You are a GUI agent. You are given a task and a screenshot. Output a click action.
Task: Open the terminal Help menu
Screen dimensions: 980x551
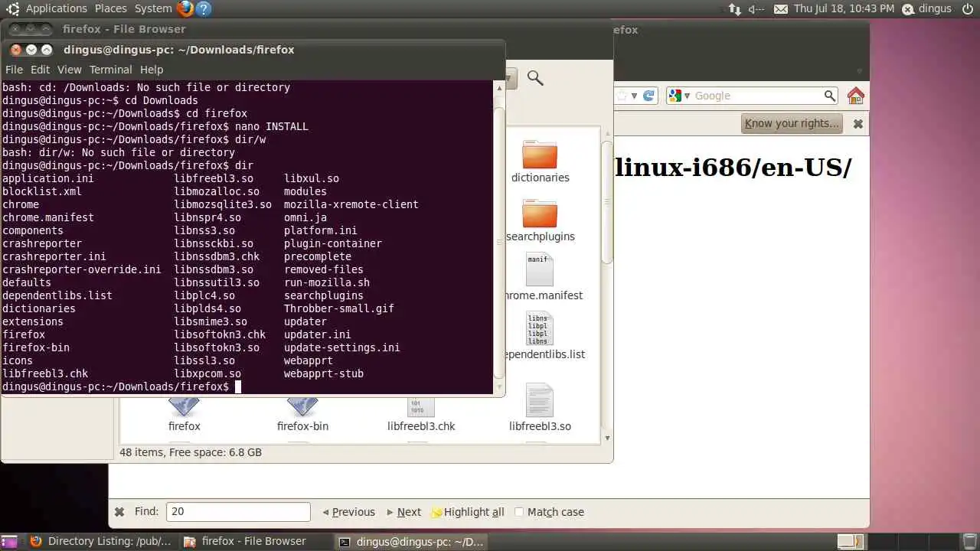point(152,70)
